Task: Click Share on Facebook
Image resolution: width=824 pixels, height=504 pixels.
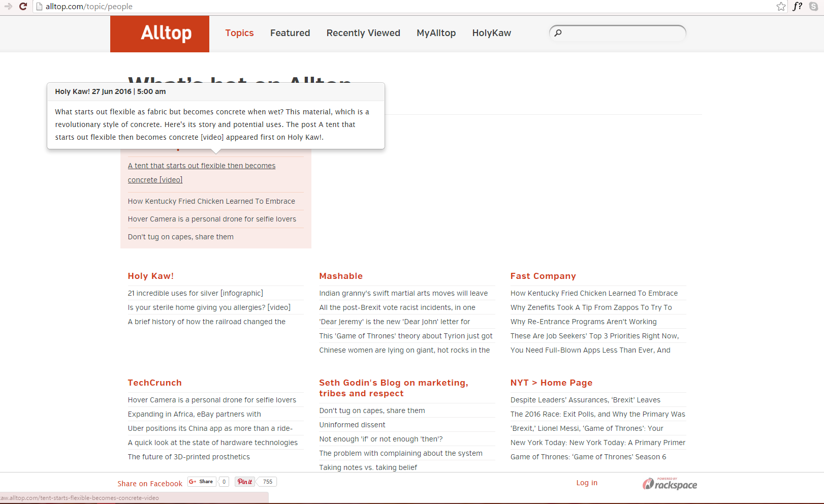Action: pos(150,484)
